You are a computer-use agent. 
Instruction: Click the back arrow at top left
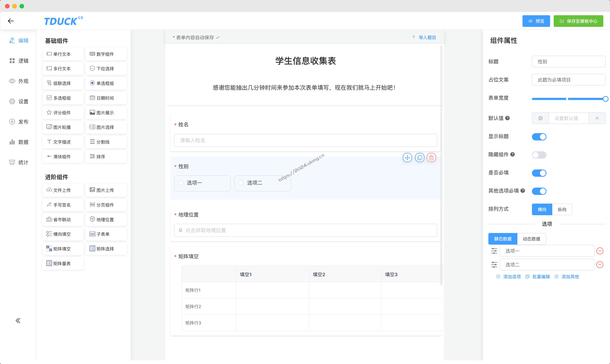click(x=11, y=21)
